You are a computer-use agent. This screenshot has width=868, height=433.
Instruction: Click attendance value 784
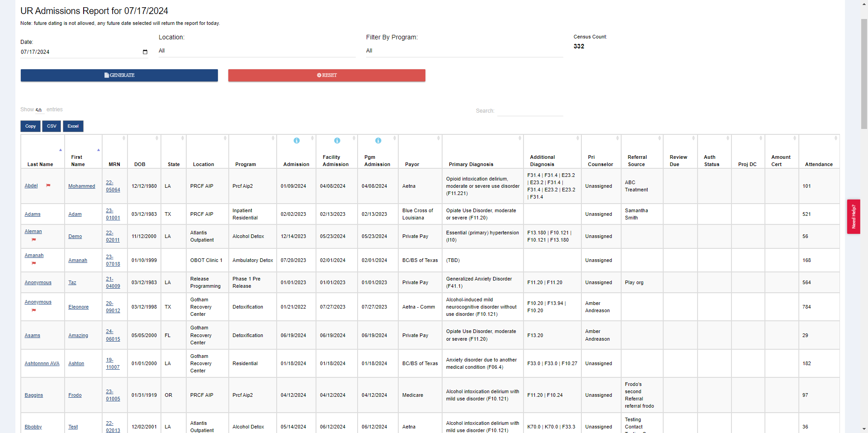tap(807, 307)
